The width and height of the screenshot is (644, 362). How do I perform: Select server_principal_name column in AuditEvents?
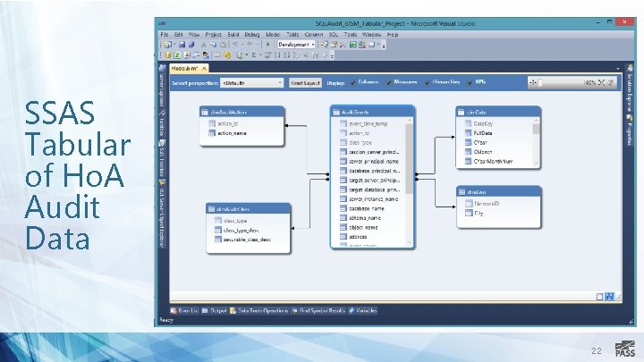374,161
